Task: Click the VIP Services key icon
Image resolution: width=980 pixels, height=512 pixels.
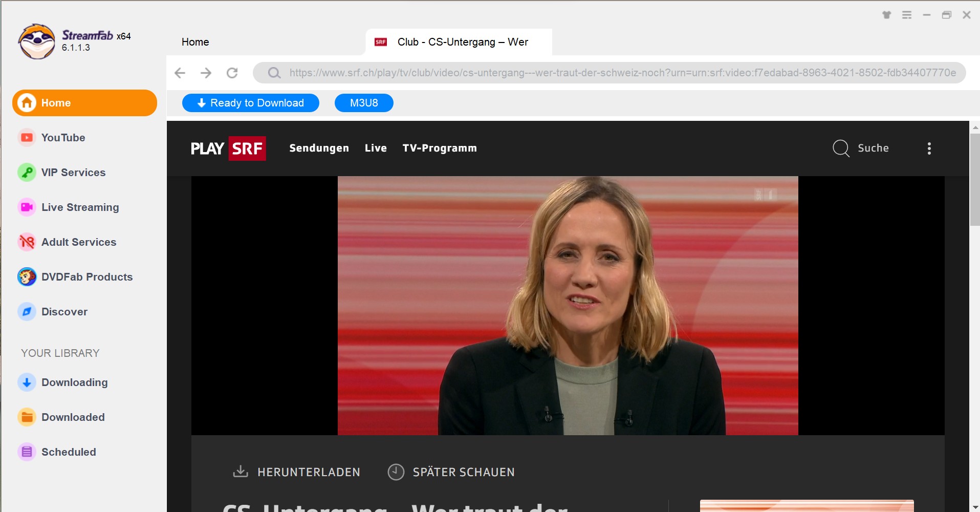Action: [27, 173]
